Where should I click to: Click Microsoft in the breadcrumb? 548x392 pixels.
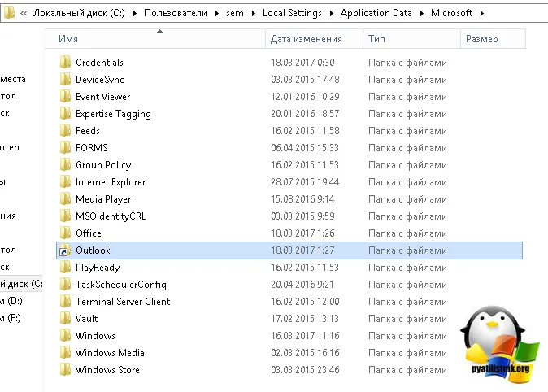click(x=451, y=13)
